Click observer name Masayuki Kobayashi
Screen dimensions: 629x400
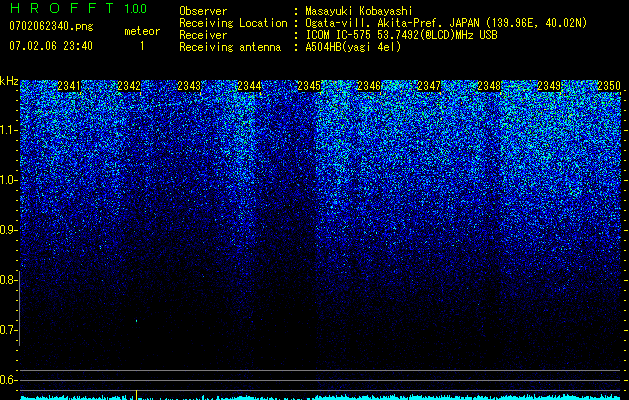[x=358, y=11]
